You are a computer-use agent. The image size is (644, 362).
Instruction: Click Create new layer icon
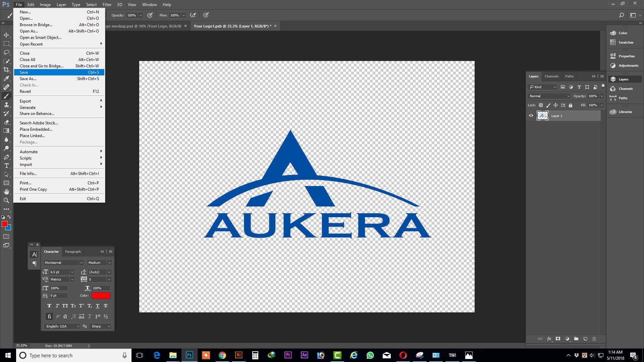(585, 339)
